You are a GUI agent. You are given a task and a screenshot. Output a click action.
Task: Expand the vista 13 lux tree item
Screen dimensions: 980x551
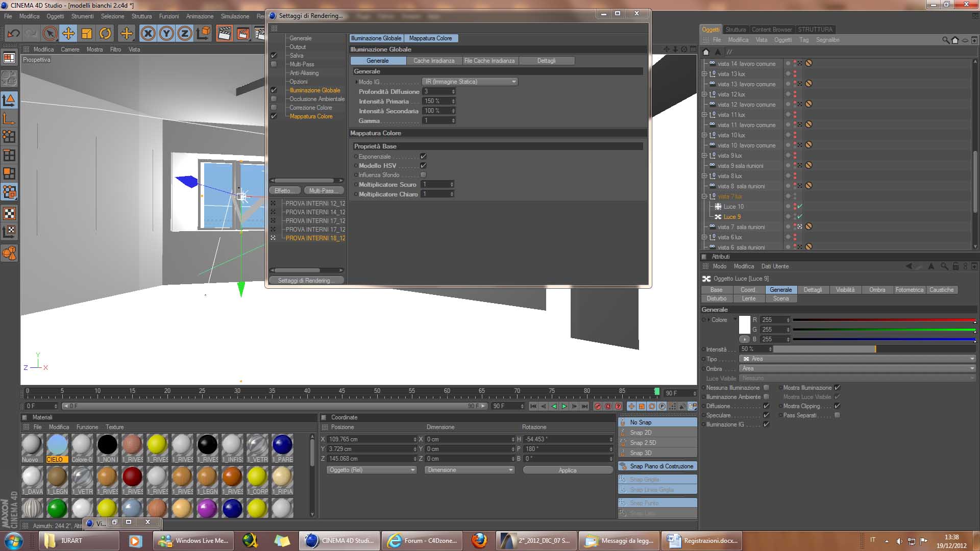pyautogui.click(x=704, y=74)
